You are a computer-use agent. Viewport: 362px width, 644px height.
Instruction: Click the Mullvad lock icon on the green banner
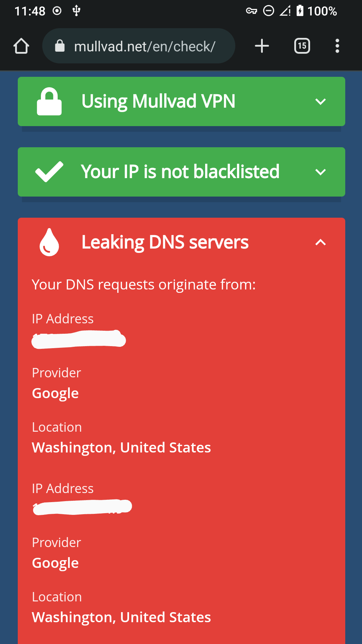(x=49, y=101)
